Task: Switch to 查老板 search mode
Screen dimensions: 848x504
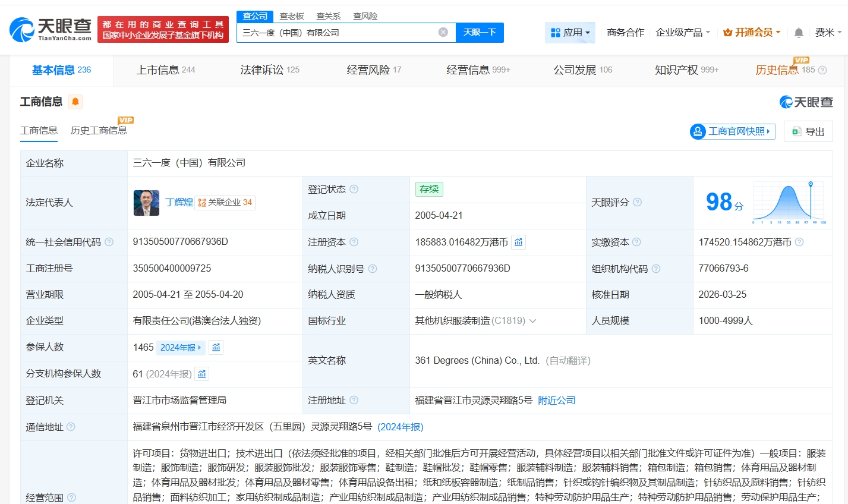Action: (x=292, y=16)
